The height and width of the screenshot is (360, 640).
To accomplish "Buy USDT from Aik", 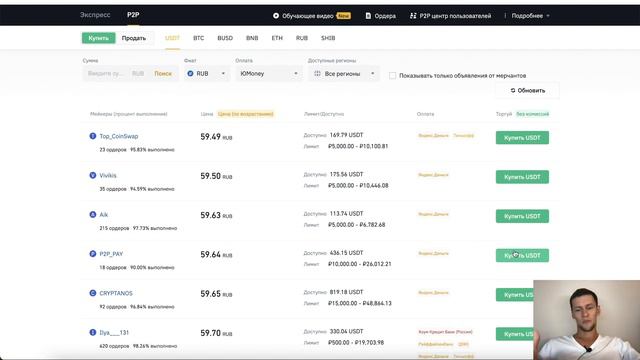I will coord(522,216).
